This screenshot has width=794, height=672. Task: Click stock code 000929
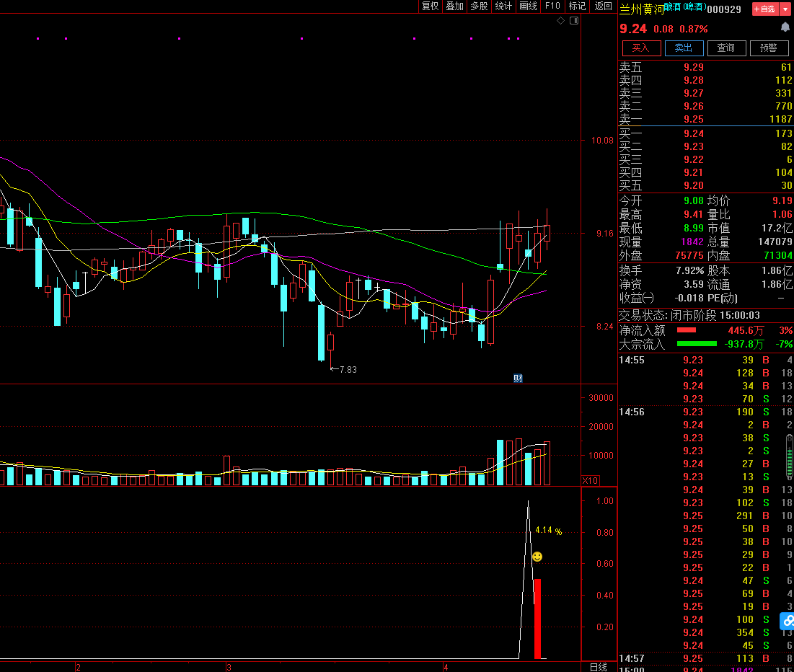coord(724,9)
